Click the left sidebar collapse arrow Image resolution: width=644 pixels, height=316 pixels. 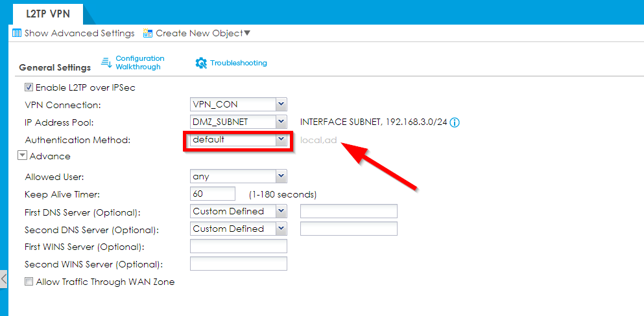pyautogui.click(x=4, y=279)
